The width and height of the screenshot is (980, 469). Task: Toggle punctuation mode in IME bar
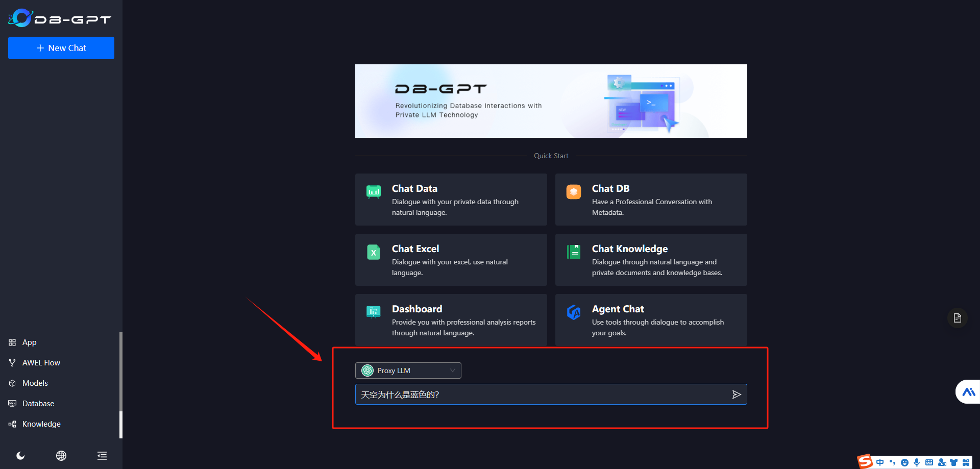tap(892, 462)
